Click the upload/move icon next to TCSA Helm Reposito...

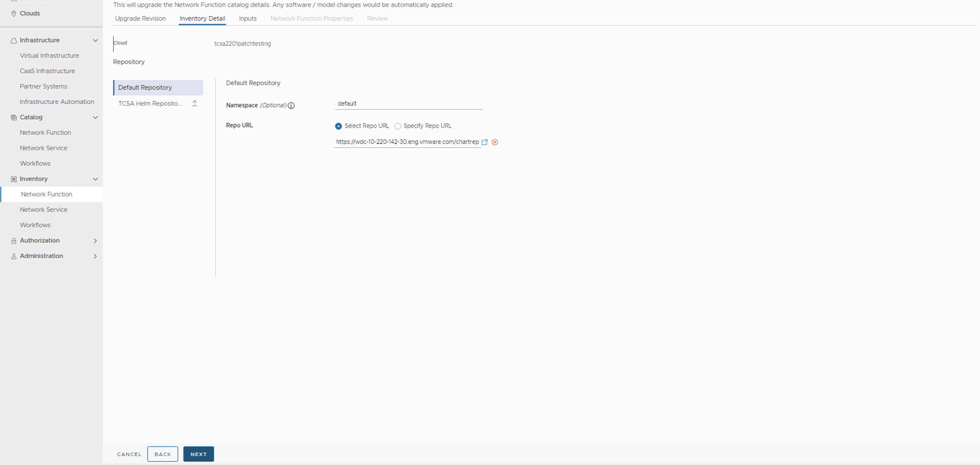click(x=195, y=103)
